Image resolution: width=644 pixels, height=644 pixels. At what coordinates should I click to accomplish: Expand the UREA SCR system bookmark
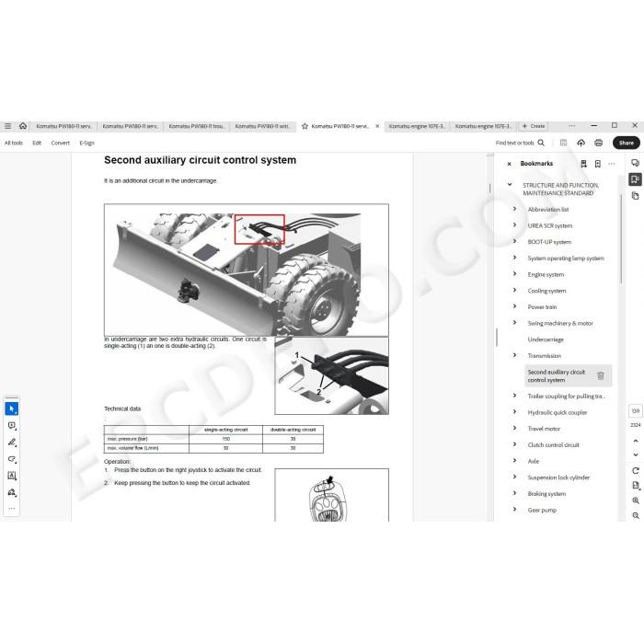pos(514,225)
